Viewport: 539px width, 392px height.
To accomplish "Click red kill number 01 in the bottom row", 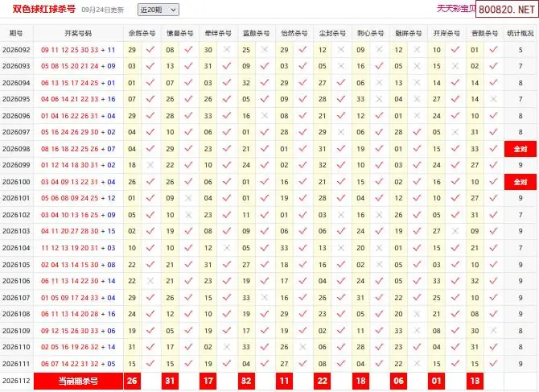I will 436,381.
